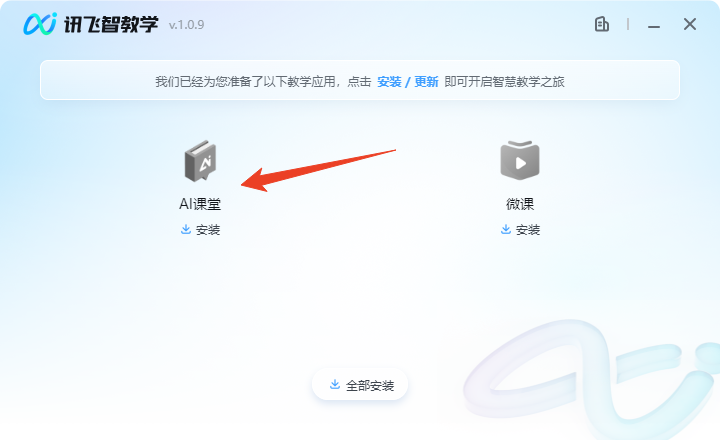
Task: Click the blue 安装 link in banner
Action: (389, 82)
